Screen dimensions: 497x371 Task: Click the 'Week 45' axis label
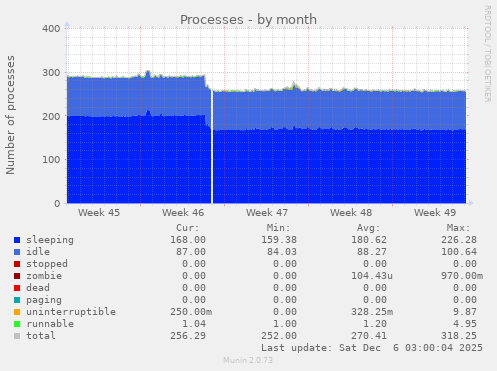pyautogui.click(x=99, y=213)
